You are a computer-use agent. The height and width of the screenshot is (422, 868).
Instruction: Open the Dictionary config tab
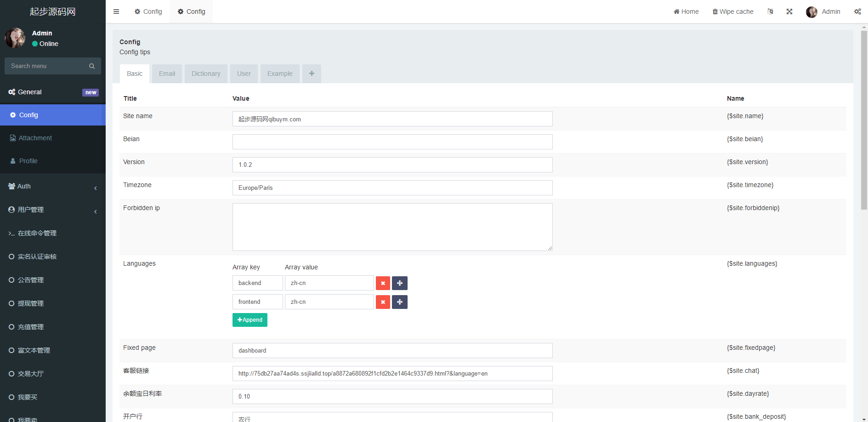point(206,74)
